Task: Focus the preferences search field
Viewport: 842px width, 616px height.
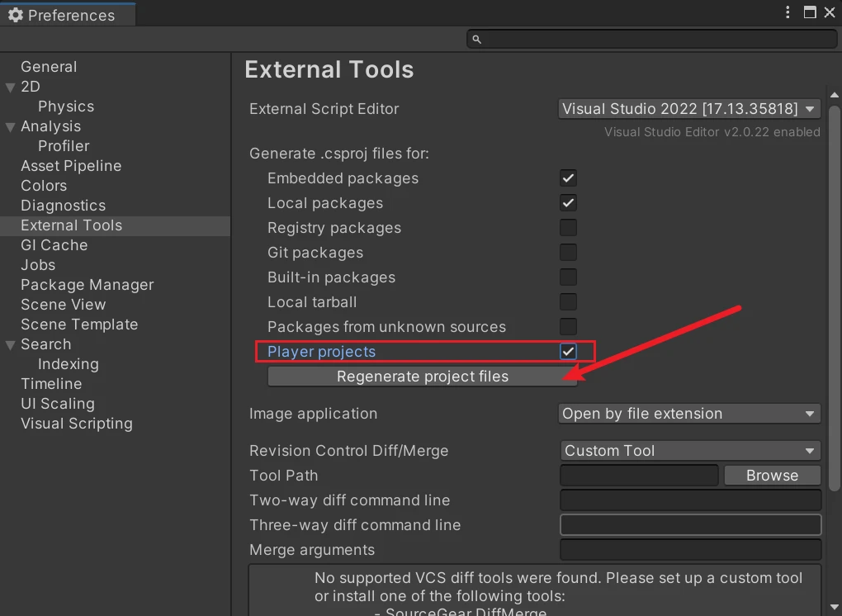Action: tap(652, 39)
